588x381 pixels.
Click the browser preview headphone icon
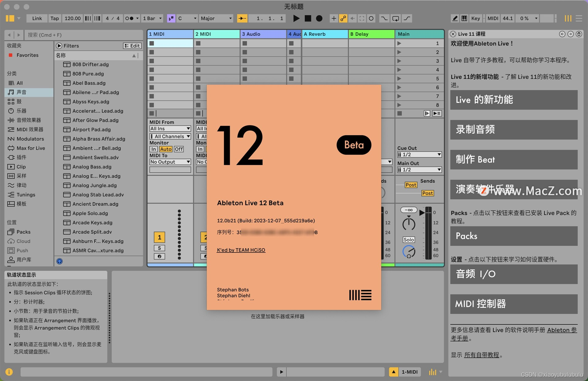tap(59, 261)
